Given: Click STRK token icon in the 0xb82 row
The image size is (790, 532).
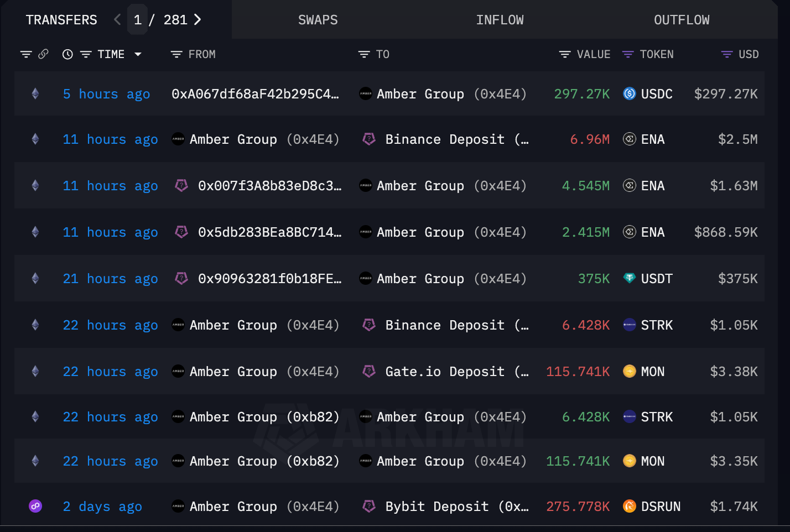Looking at the screenshot, I should (x=630, y=417).
